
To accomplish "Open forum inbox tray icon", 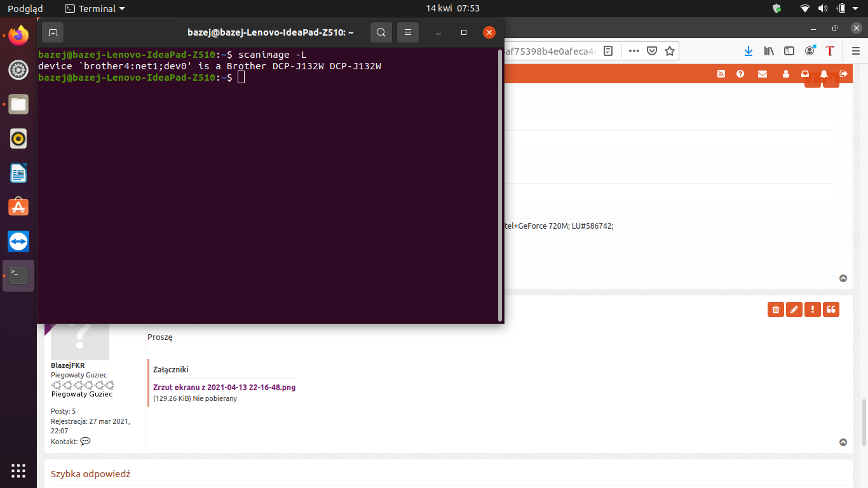I will pos(805,74).
